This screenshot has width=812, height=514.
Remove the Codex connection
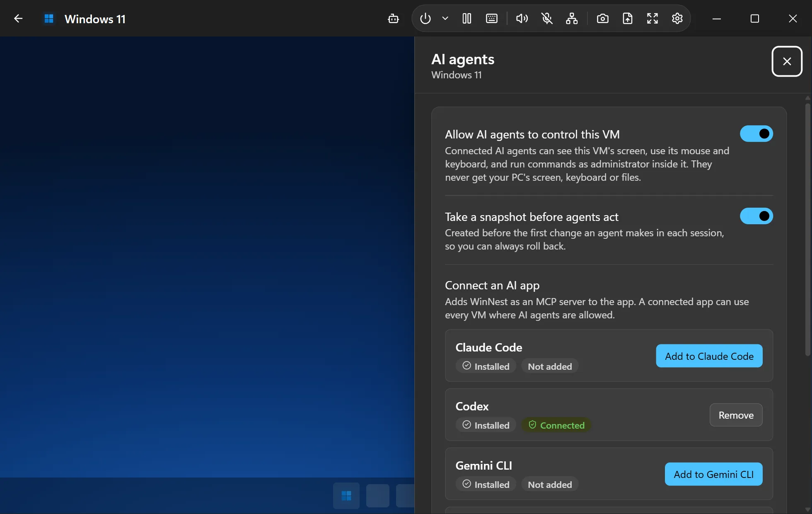pos(736,415)
